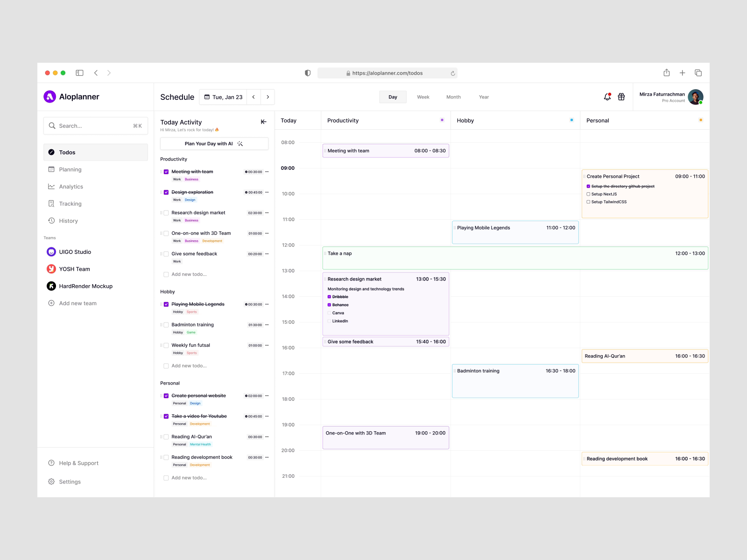The height and width of the screenshot is (560, 747).
Task: Check the Research design market todo
Action: pyautogui.click(x=166, y=213)
